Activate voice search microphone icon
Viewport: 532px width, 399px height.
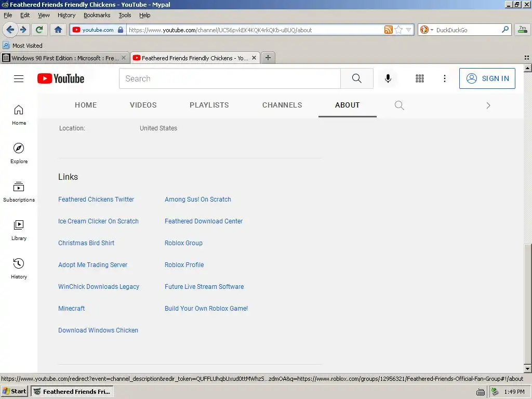tap(388, 79)
